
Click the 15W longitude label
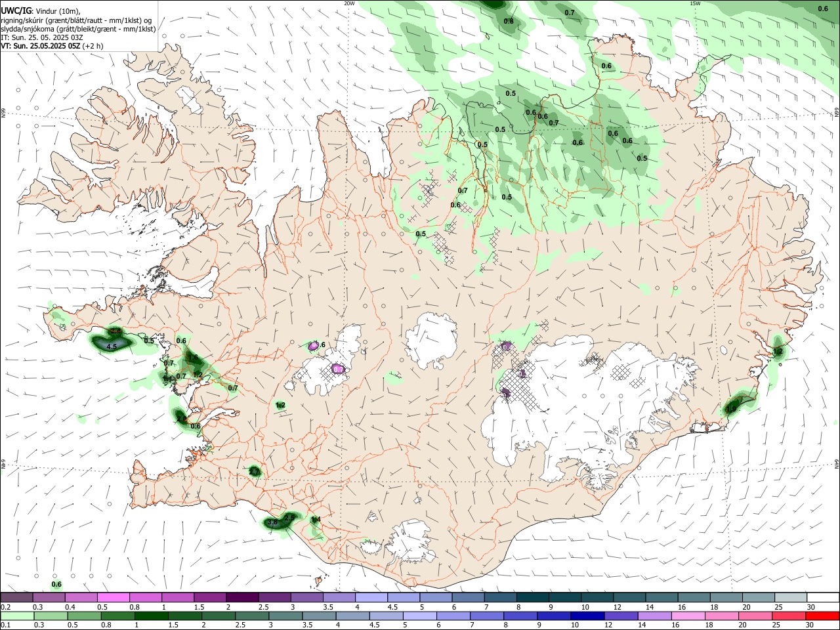pyautogui.click(x=695, y=3)
